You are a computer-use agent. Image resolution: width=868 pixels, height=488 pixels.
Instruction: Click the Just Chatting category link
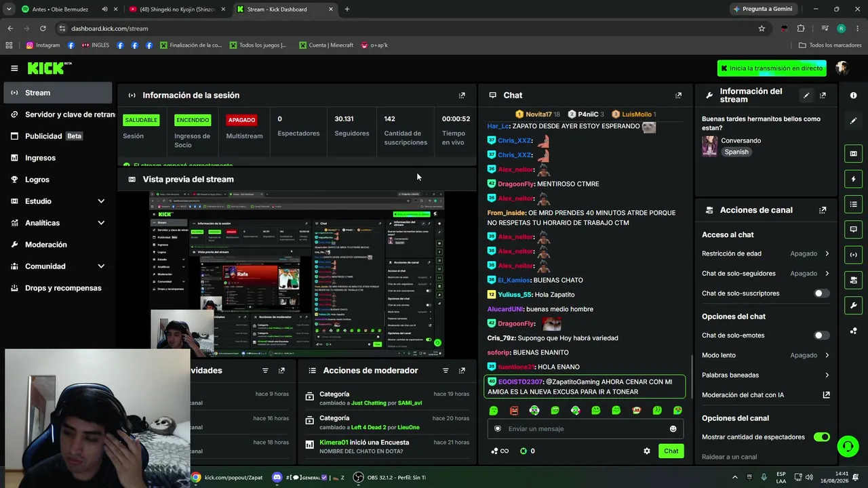point(369,403)
